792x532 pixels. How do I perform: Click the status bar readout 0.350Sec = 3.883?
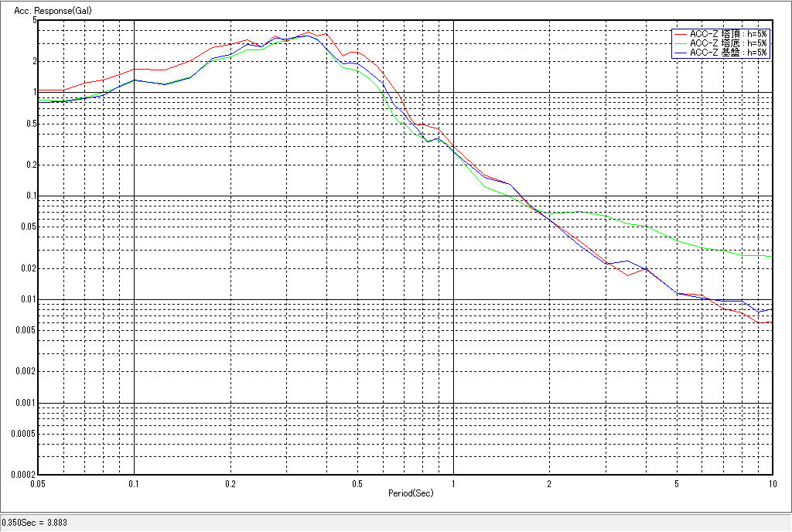[35, 523]
